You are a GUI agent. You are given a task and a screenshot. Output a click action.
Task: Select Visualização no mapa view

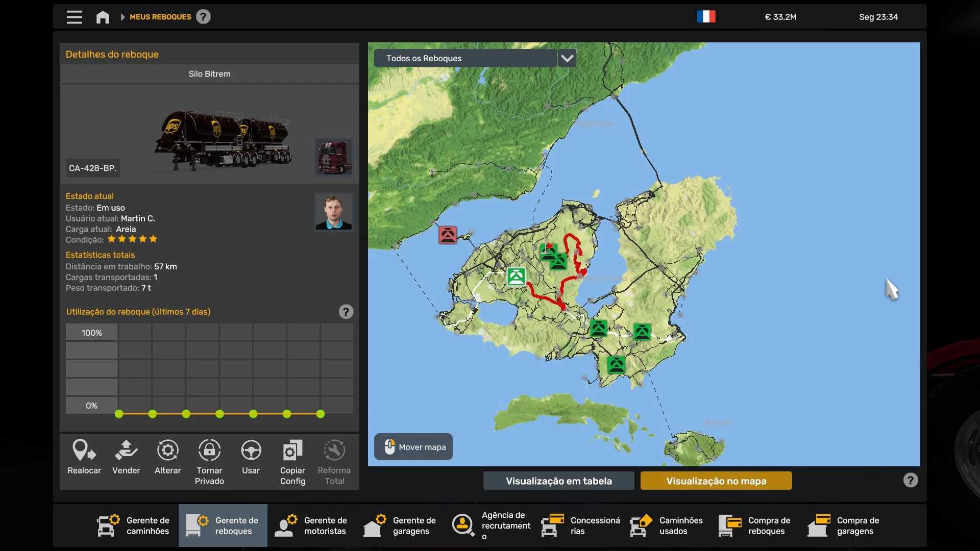click(x=716, y=481)
